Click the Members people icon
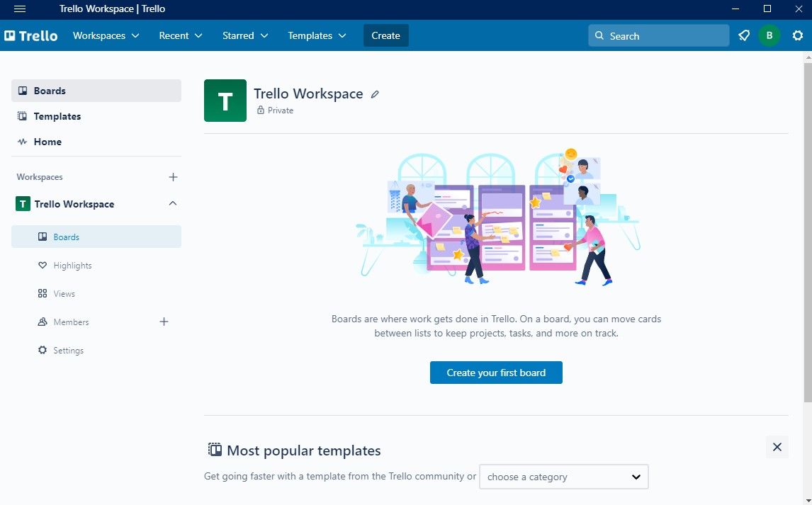 pos(43,322)
